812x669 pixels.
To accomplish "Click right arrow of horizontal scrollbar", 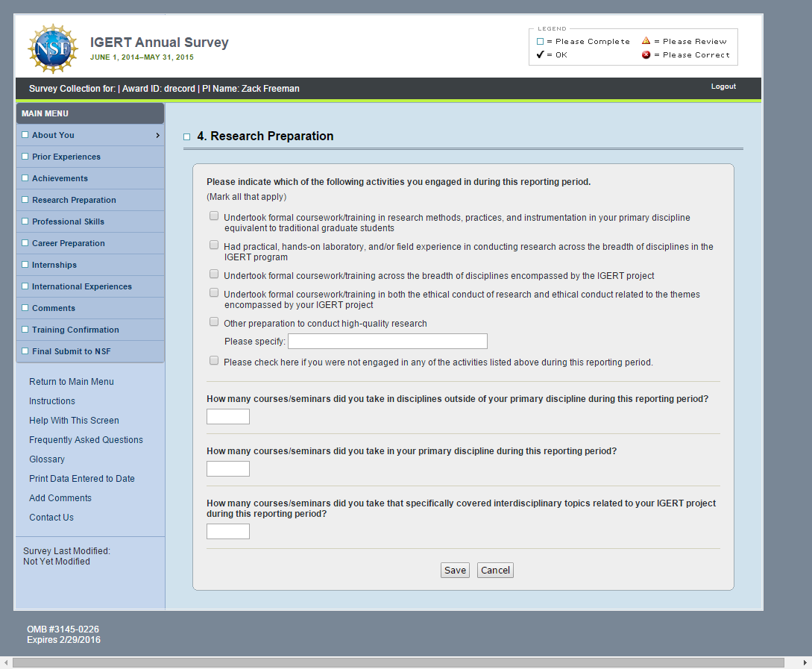I will click(805, 662).
